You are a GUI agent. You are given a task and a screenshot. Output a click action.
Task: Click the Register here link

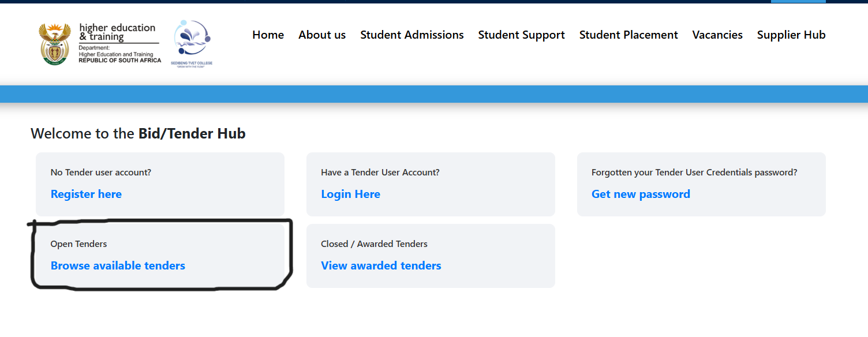(x=86, y=194)
